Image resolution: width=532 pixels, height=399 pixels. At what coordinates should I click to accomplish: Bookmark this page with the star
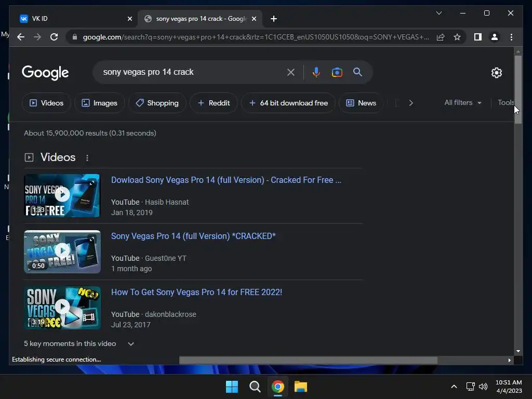coord(457,37)
